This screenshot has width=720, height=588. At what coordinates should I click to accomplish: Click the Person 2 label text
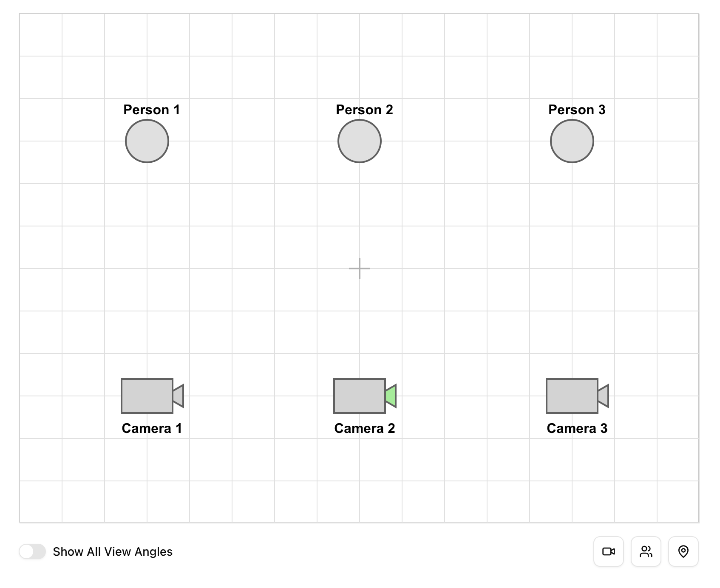[x=364, y=110]
